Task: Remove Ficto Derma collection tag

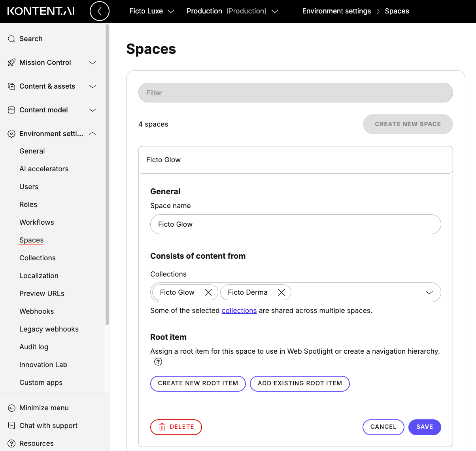Action: click(281, 292)
